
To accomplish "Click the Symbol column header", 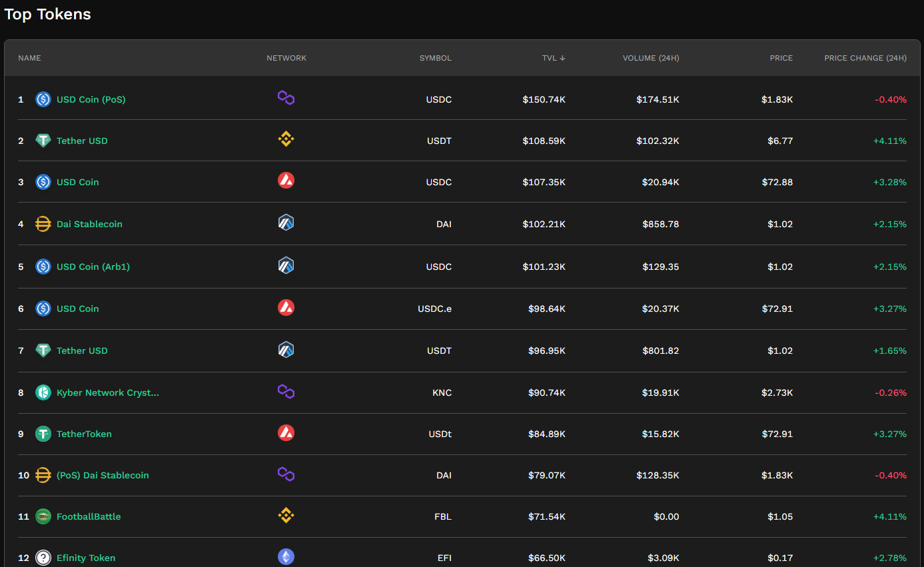I will [435, 58].
